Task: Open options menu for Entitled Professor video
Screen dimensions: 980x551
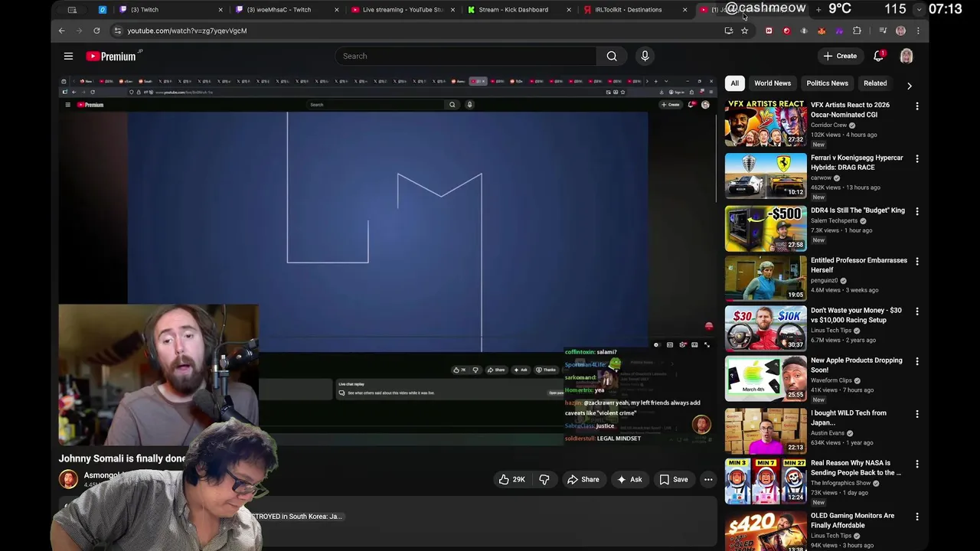Action: tap(917, 261)
